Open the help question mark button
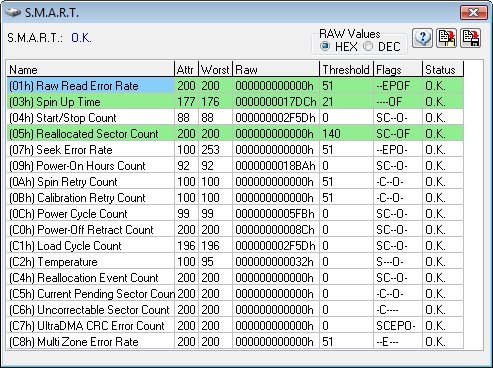The height and width of the screenshot is (368, 493). click(x=422, y=38)
